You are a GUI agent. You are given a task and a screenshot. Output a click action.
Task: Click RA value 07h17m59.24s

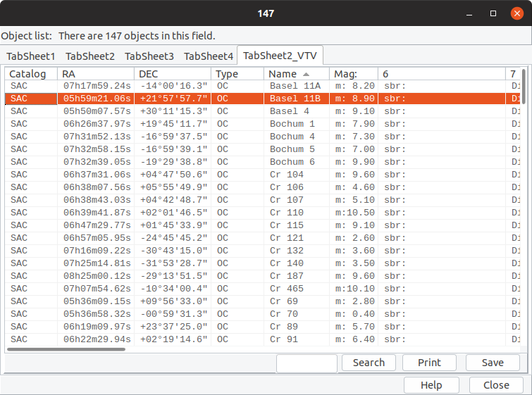pos(97,86)
